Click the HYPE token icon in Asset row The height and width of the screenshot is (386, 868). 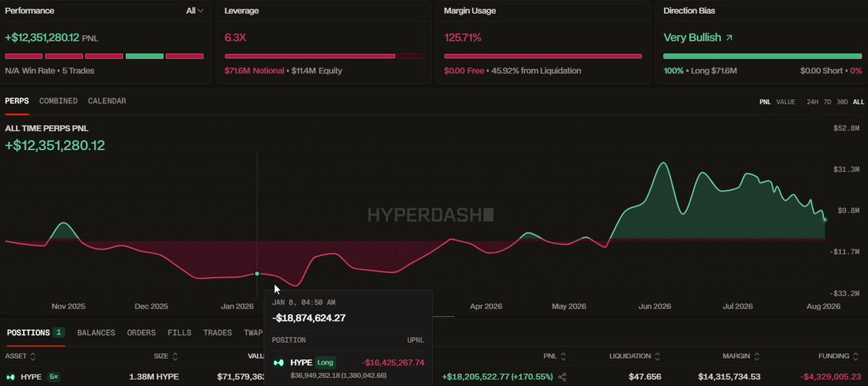point(11,377)
